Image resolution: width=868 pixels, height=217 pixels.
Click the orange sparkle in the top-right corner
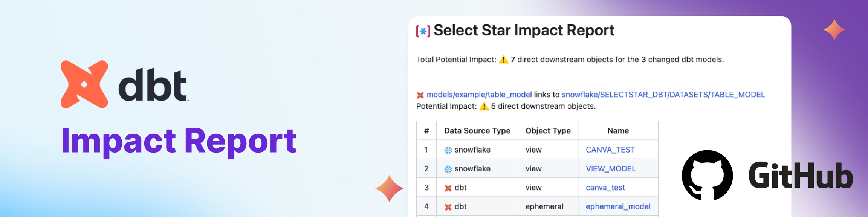(834, 30)
